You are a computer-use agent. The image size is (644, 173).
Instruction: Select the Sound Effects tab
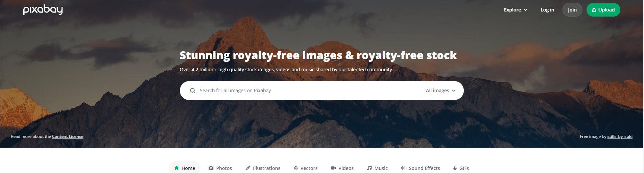421,168
